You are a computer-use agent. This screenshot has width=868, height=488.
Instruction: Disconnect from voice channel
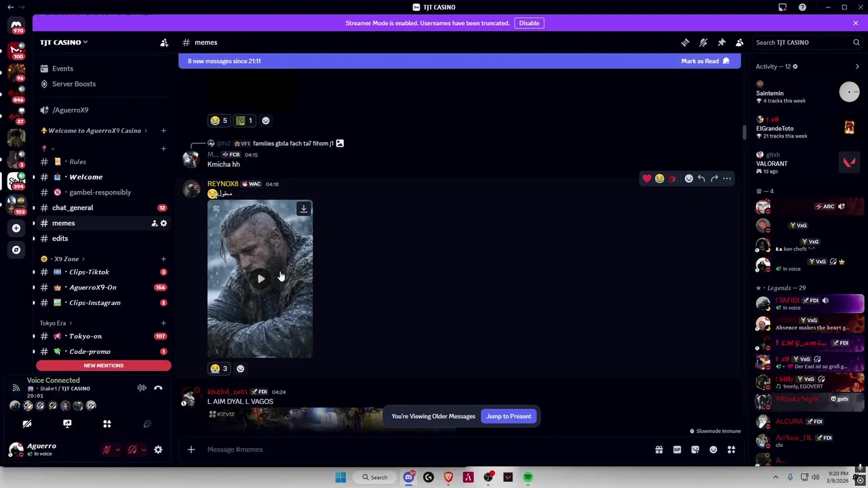coord(158,388)
